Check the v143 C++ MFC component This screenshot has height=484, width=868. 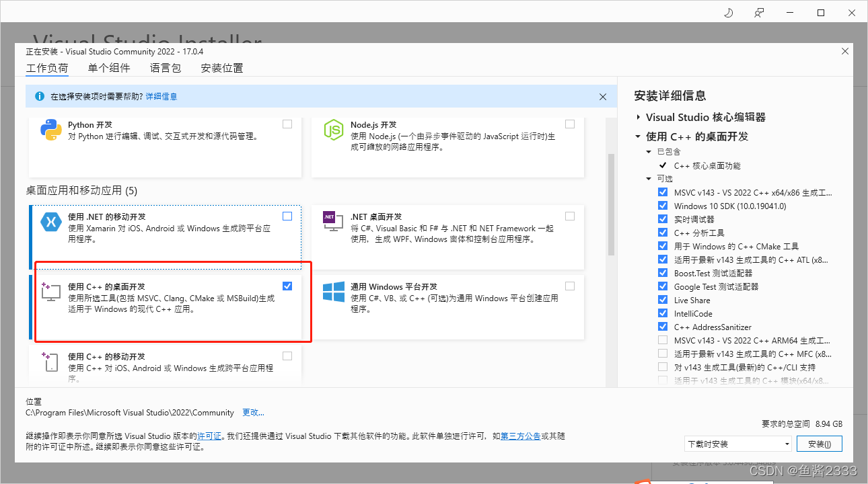(x=663, y=354)
